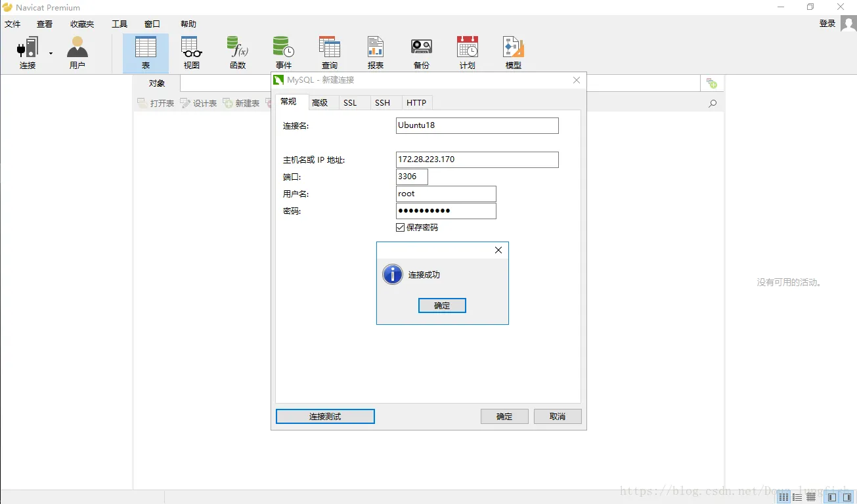This screenshot has width=857, height=504.
Task: Click the 登录 sign-in link
Action: [827, 24]
